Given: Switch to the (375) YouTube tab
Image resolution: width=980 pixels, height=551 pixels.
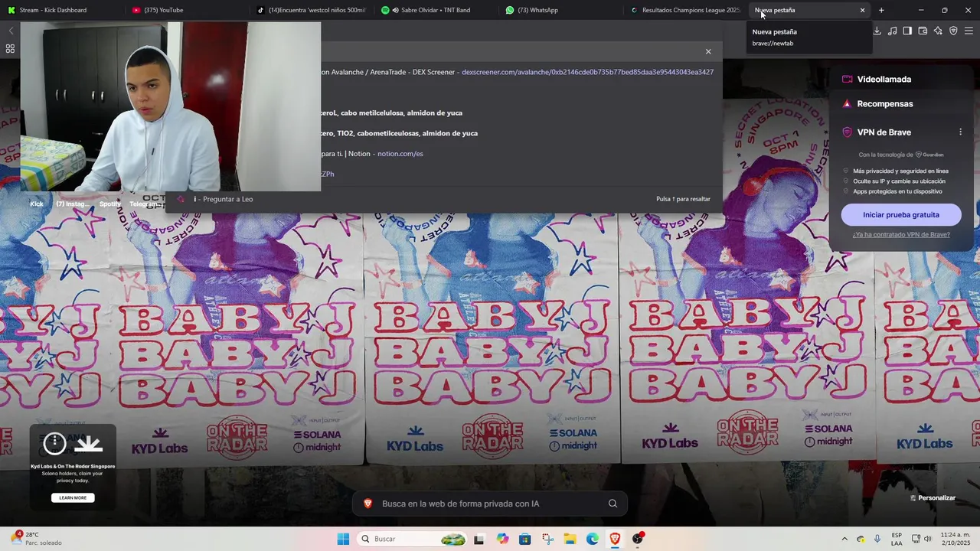Looking at the screenshot, I should pos(185,10).
